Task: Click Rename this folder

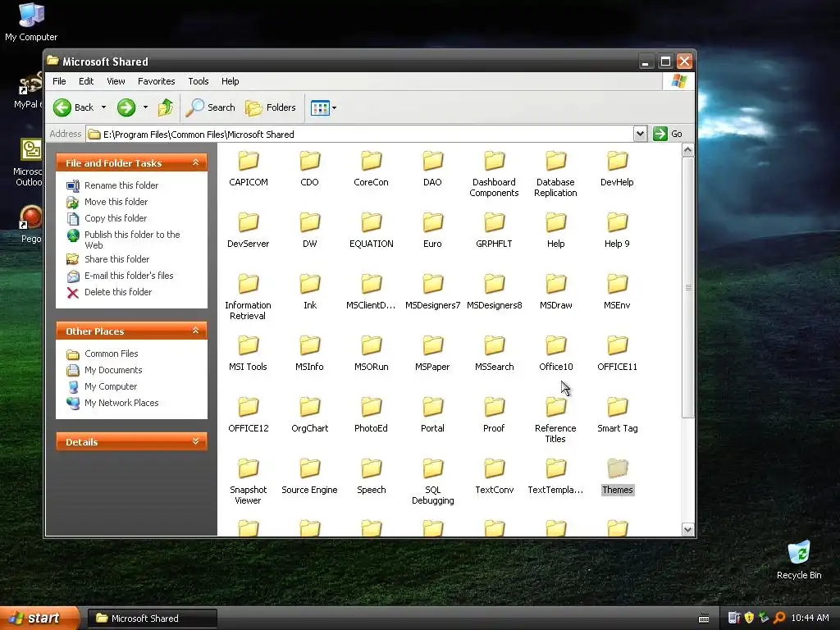Action: 112,185
